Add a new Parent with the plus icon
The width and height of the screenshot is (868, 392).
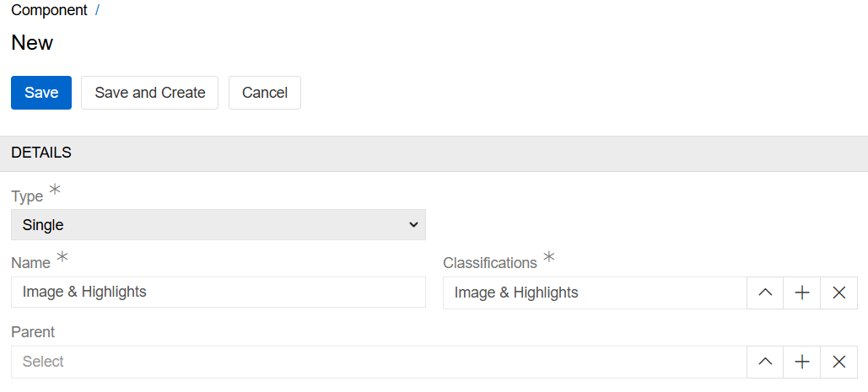coord(802,362)
